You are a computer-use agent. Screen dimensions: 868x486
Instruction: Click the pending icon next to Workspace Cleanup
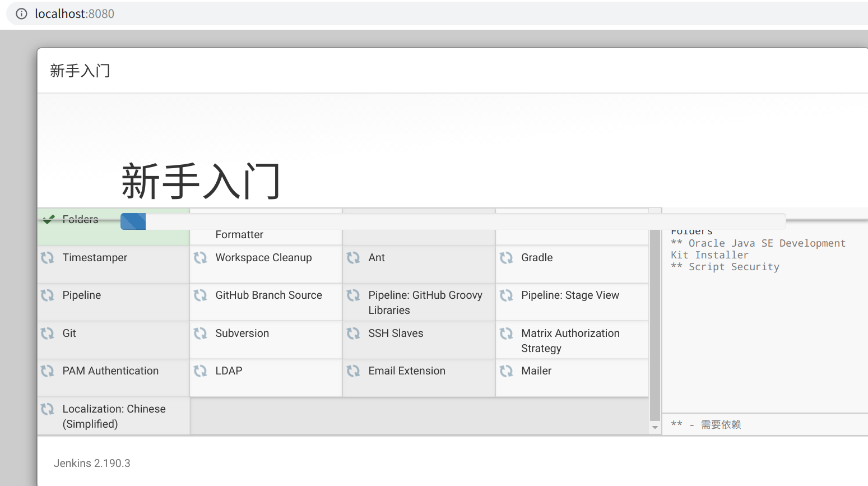click(201, 258)
